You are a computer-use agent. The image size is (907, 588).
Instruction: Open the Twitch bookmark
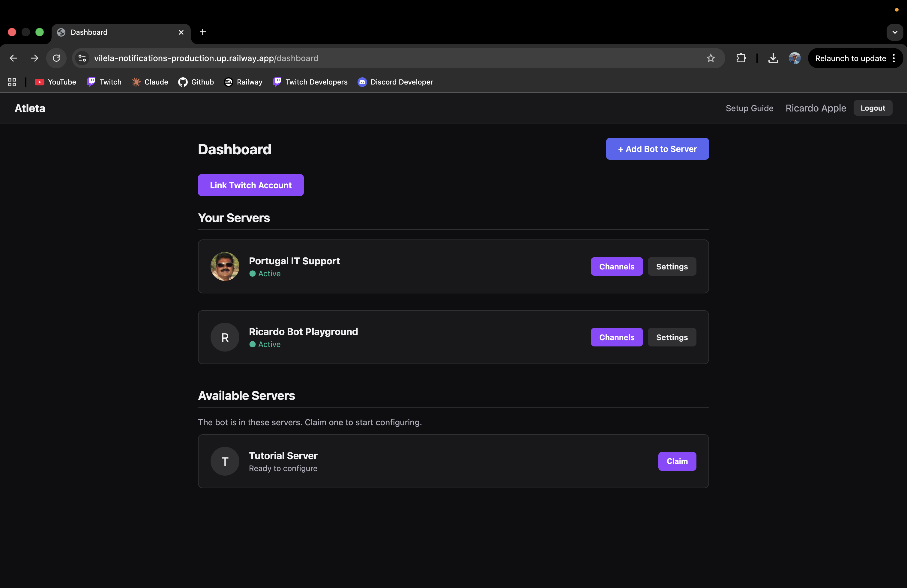104,82
